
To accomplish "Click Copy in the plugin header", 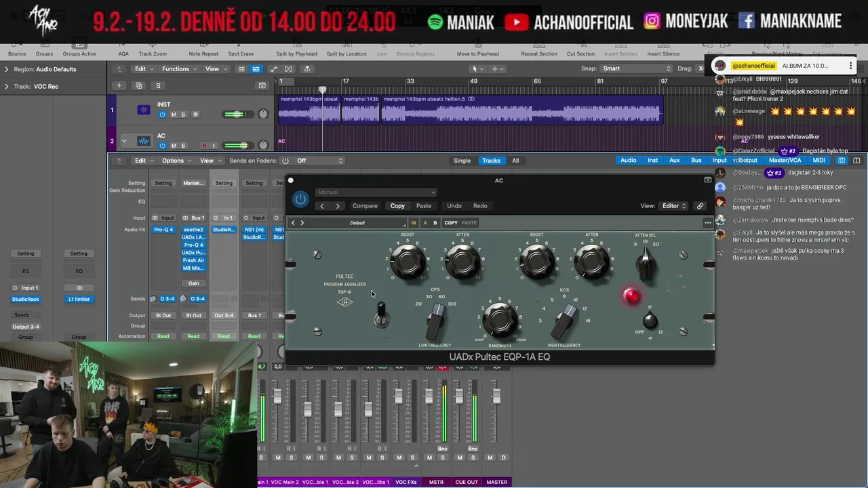I will point(397,206).
